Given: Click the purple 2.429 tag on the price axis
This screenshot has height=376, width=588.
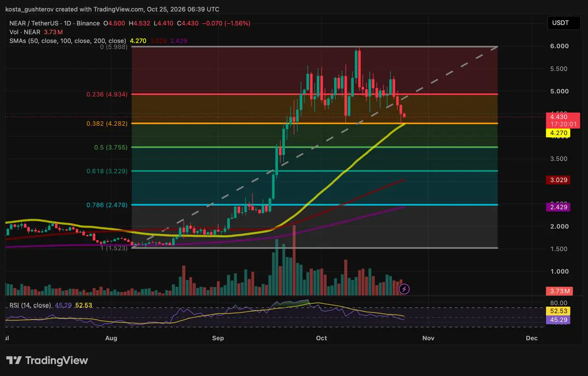Looking at the screenshot, I should point(558,207).
